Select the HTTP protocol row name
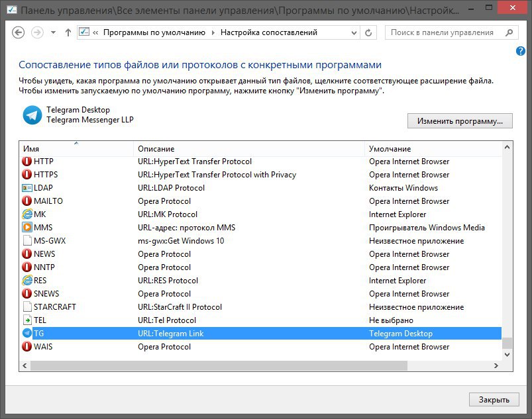This screenshot has width=532, height=419. point(44,162)
